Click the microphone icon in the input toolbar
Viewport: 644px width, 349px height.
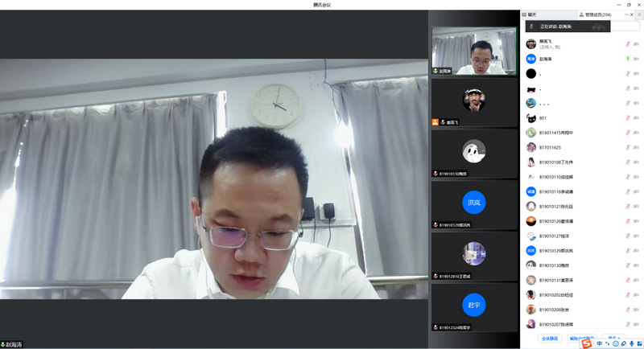(631, 344)
